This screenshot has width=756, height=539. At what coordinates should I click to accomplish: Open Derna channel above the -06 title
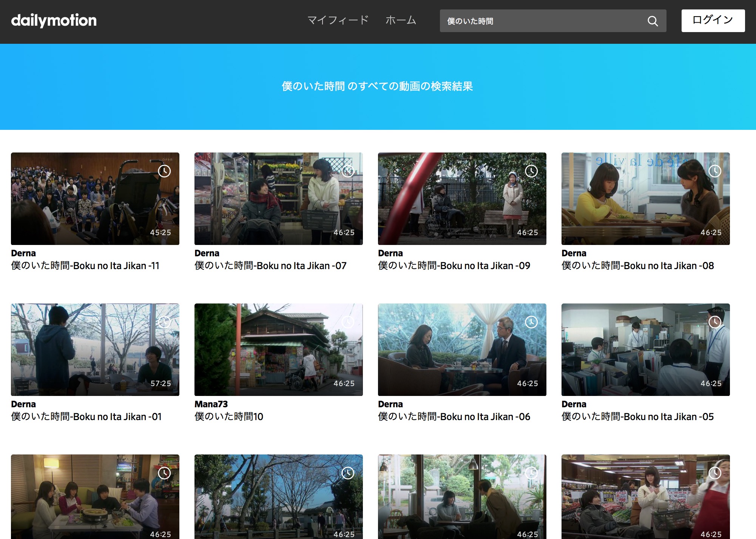click(390, 404)
